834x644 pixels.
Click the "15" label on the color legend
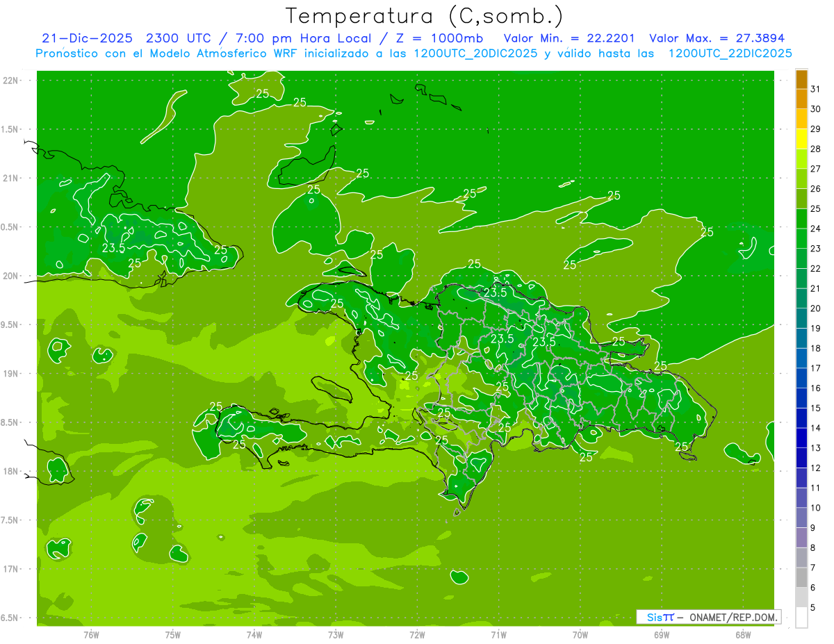(815, 408)
